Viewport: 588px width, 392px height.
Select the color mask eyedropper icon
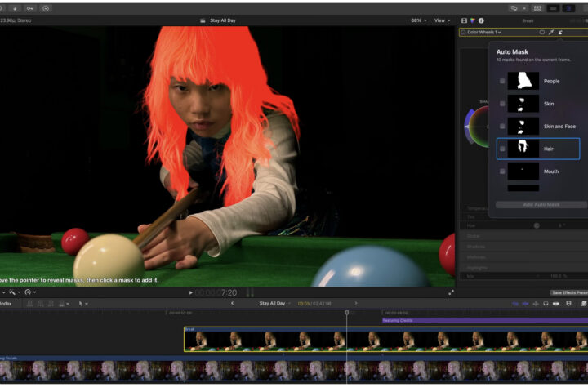point(551,33)
